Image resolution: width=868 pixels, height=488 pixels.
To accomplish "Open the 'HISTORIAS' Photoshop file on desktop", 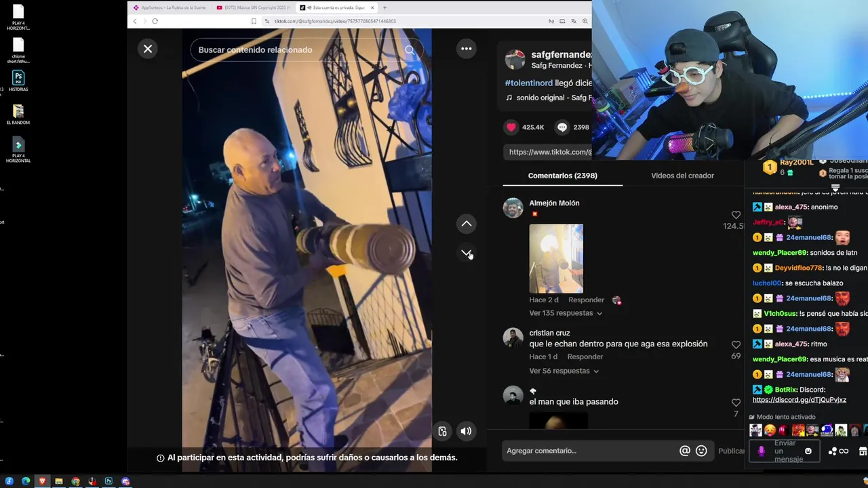I will click(18, 81).
